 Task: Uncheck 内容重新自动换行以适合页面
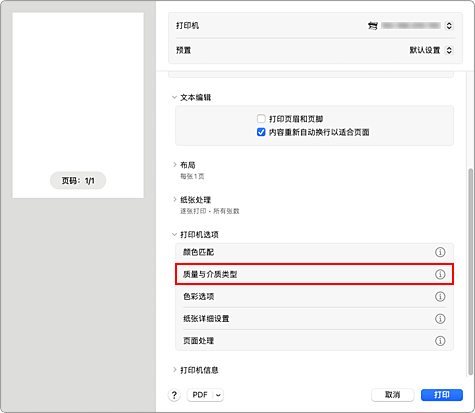point(261,132)
